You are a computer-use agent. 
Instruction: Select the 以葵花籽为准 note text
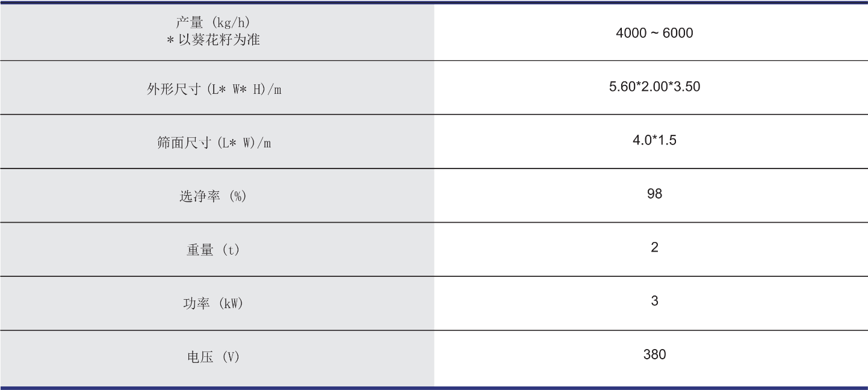[219, 40]
